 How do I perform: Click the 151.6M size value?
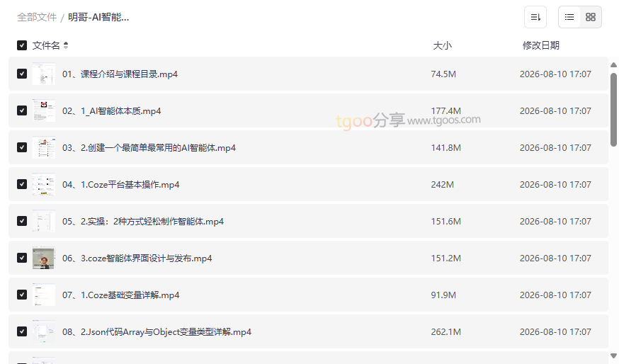445,222
